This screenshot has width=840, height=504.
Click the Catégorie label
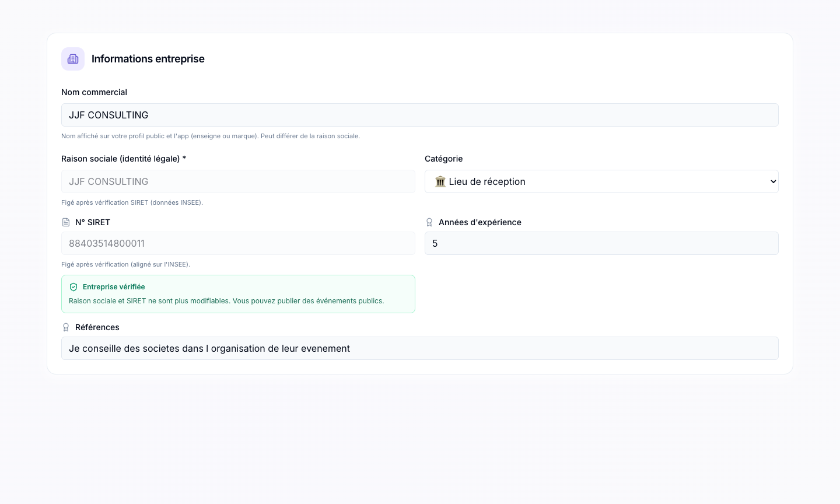click(x=444, y=159)
